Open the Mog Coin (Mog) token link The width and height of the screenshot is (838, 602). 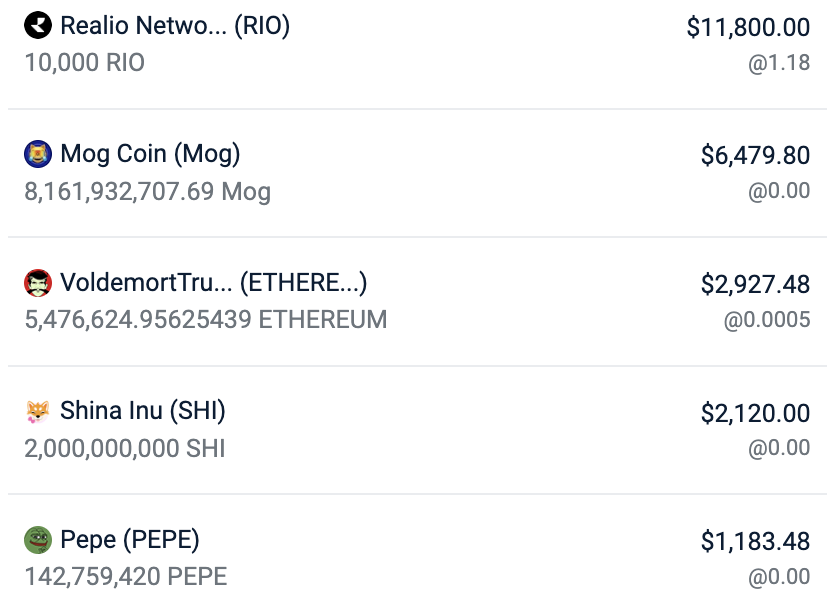click(x=150, y=154)
